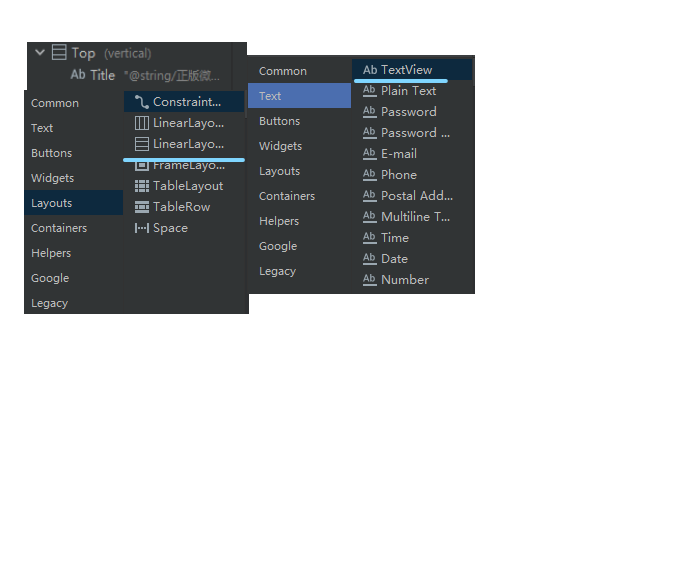This screenshot has width=696, height=564.
Task: Click the highlighted Layouts category
Action: click(74, 203)
